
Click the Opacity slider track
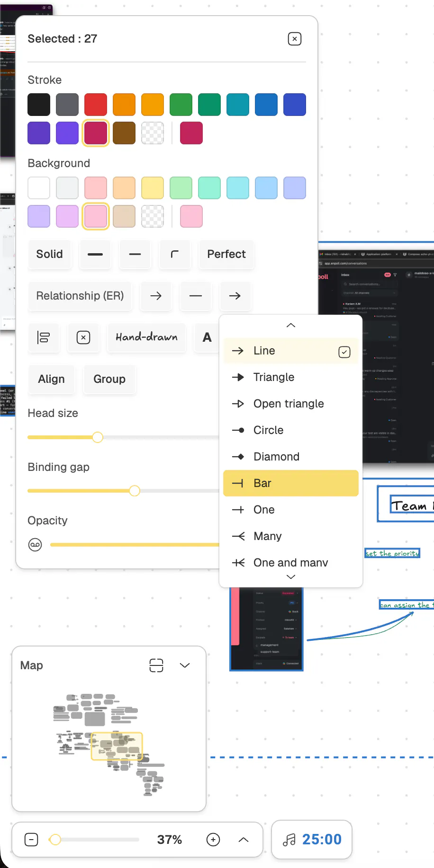135,545
